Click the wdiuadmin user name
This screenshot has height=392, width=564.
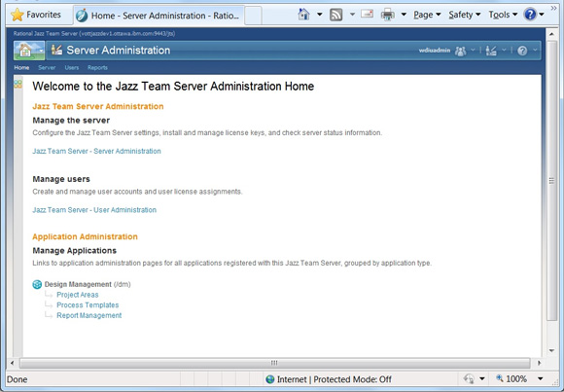435,51
